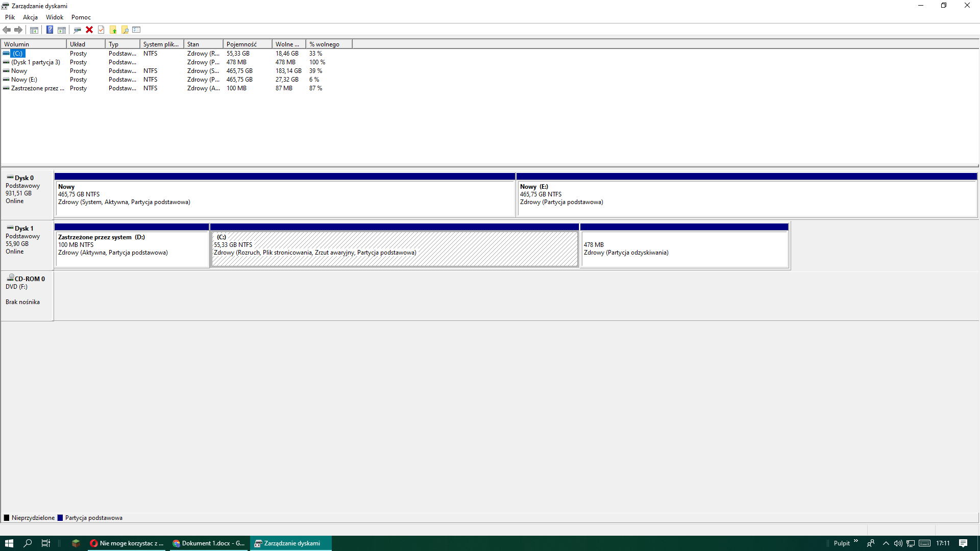Open the Widok menu
The width and height of the screenshot is (980, 551).
pyautogui.click(x=55, y=17)
